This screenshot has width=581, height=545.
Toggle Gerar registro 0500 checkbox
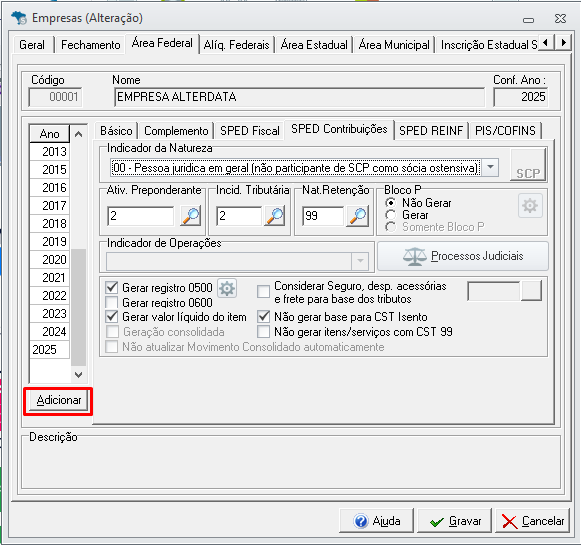[112, 288]
